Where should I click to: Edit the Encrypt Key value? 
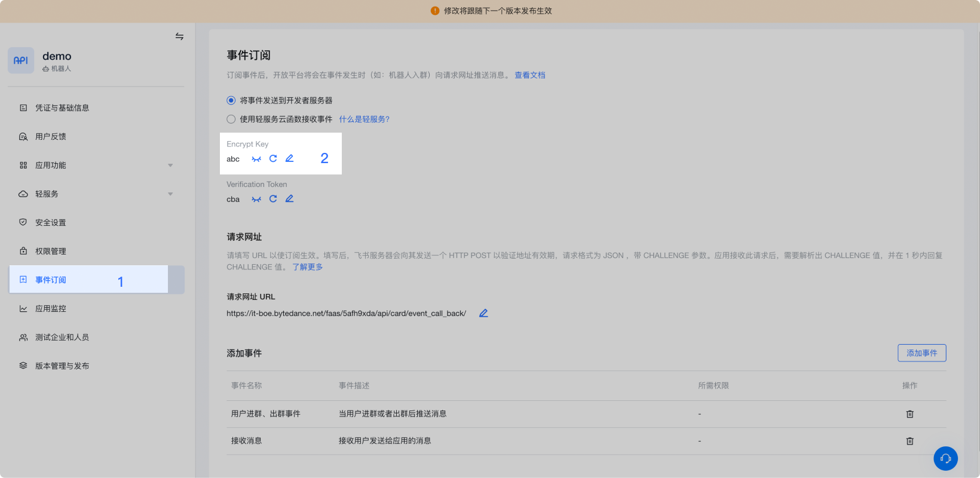click(289, 158)
